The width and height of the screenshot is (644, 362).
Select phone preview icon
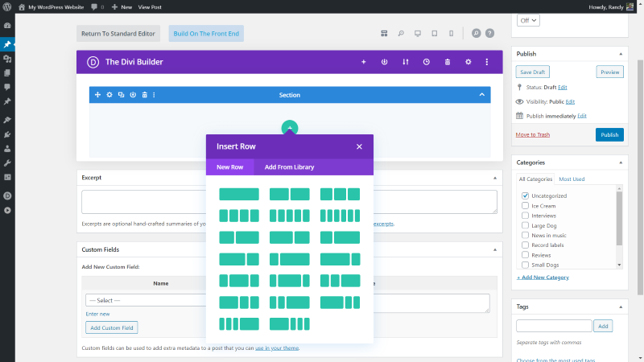(451, 33)
